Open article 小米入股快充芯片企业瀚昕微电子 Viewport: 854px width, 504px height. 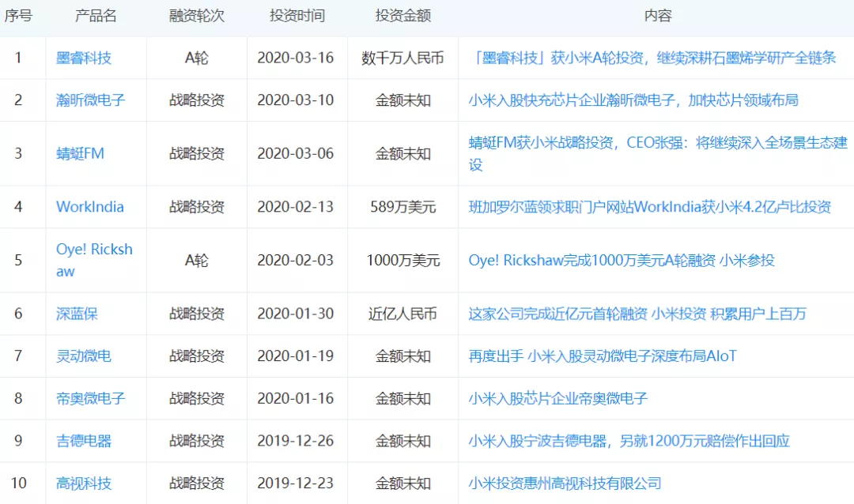click(633, 100)
